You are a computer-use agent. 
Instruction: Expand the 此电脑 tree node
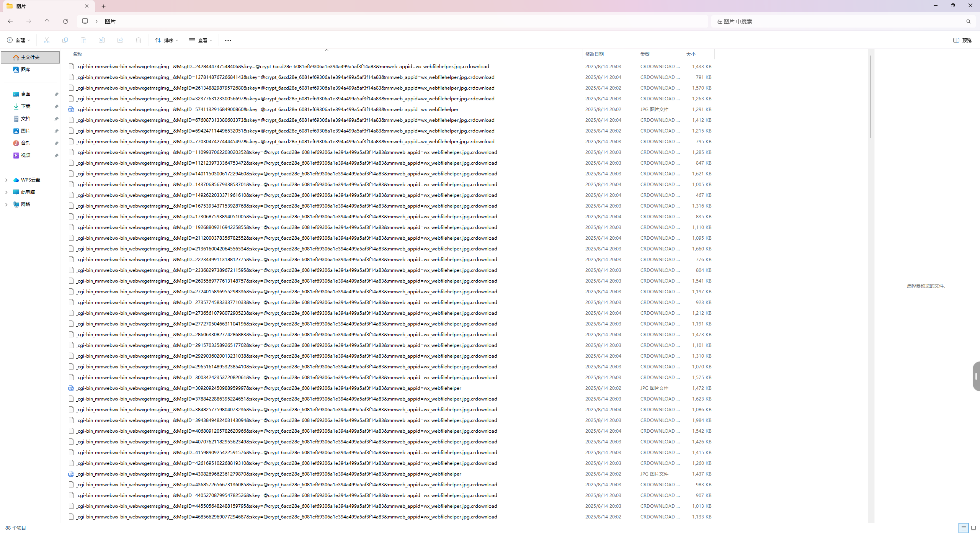coord(6,192)
